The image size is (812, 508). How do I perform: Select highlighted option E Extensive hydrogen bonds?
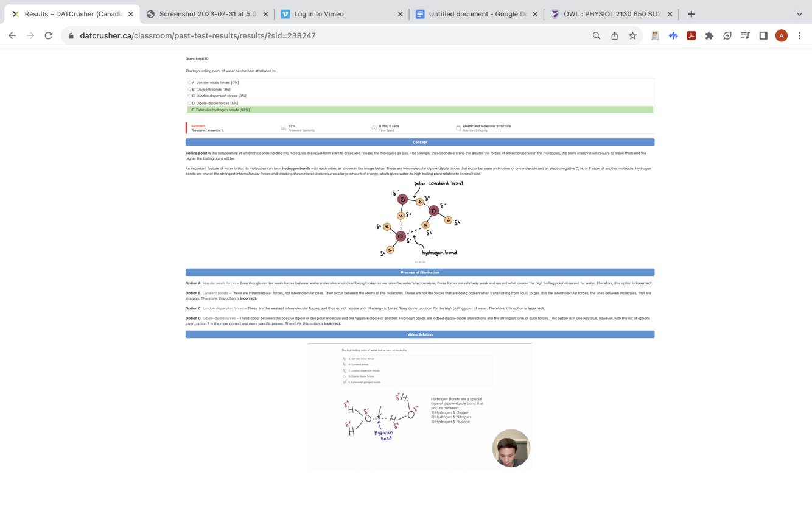(420, 110)
